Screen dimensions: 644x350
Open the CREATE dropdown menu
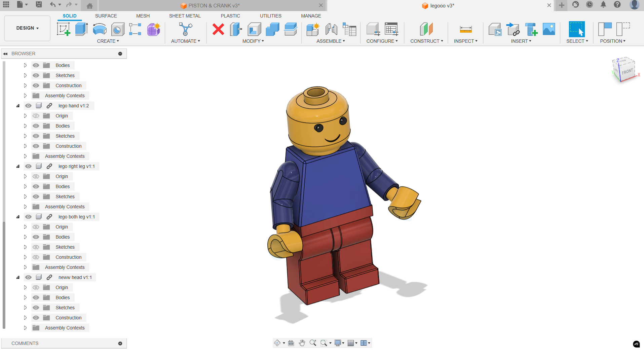pyautogui.click(x=108, y=41)
